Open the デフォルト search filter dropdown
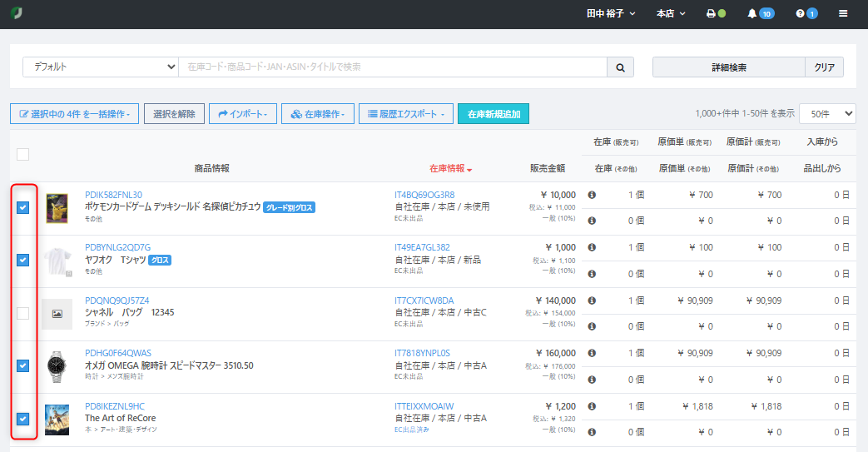 100,67
